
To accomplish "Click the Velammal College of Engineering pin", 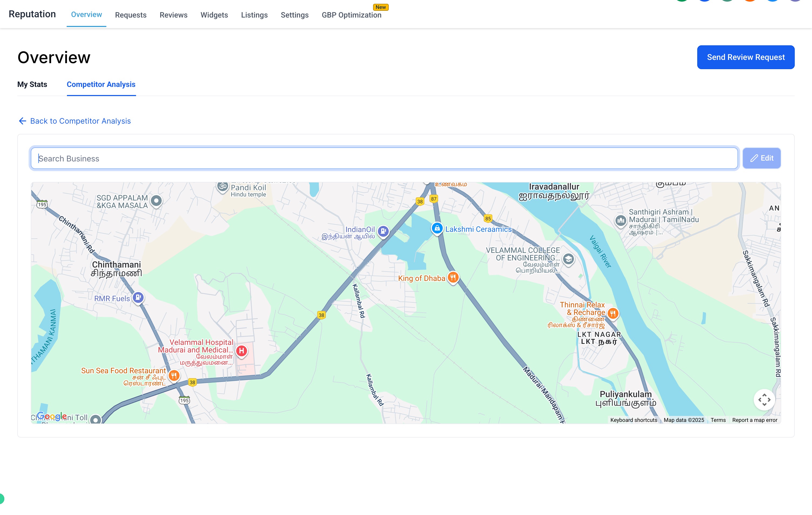I will click(568, 259).
